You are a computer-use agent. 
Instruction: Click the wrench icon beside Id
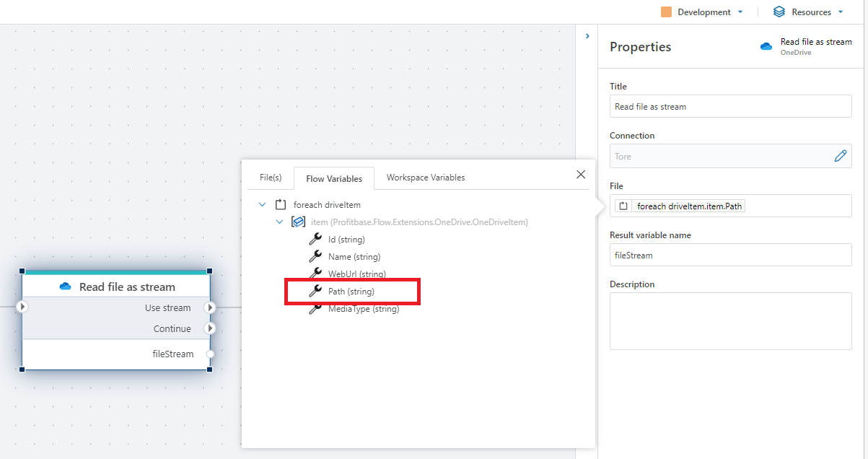tap(315, 239)
